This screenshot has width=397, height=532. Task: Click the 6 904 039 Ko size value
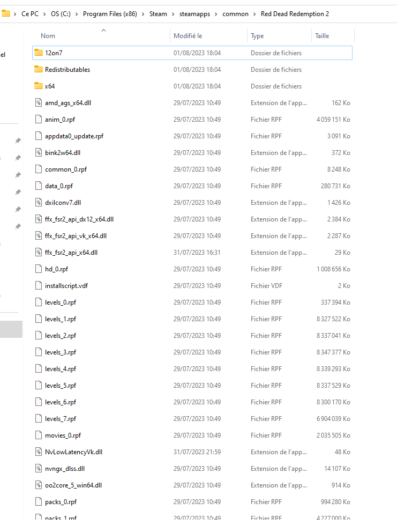pyautogui.click(x=333, y=419)
